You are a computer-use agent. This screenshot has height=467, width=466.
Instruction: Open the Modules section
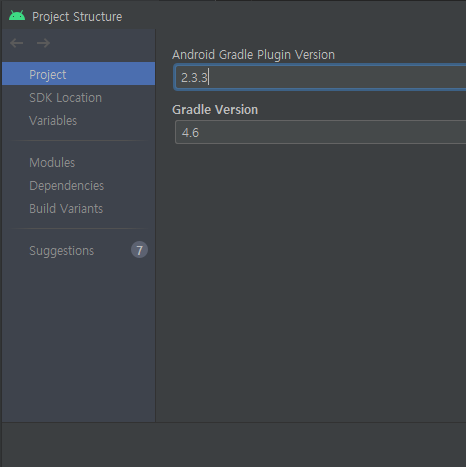(x=79, y=163)
